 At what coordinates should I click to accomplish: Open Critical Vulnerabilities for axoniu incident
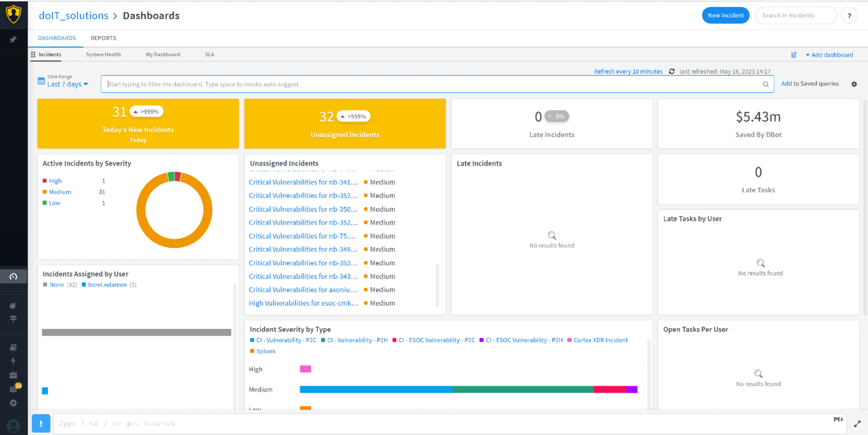[x=303, y=290]
